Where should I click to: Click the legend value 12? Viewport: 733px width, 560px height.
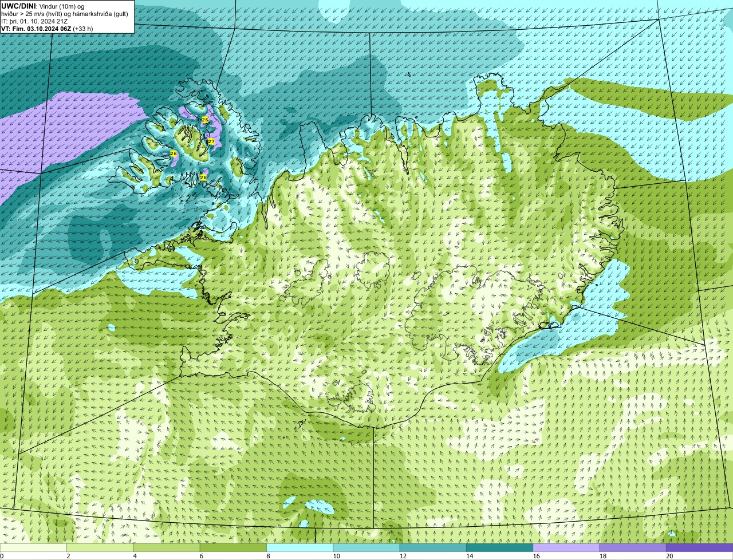[x=403, y=556]
